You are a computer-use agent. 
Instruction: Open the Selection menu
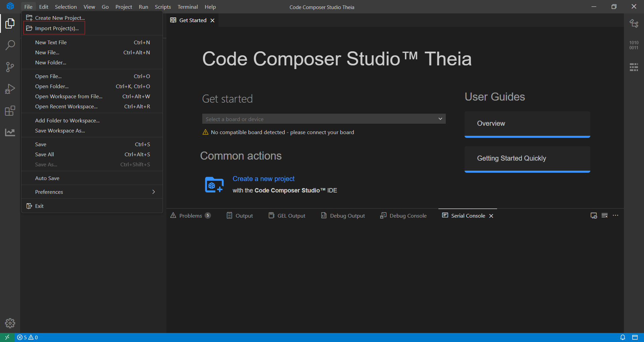(66, 7)
